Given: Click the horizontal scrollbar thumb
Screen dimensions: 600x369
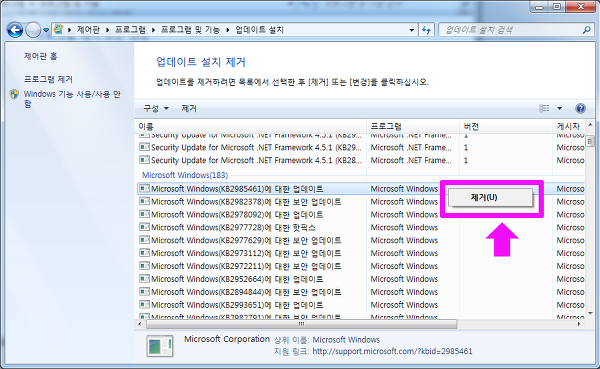Looking at the screenshot, I should pyautogui.click(x=301, y=324).
